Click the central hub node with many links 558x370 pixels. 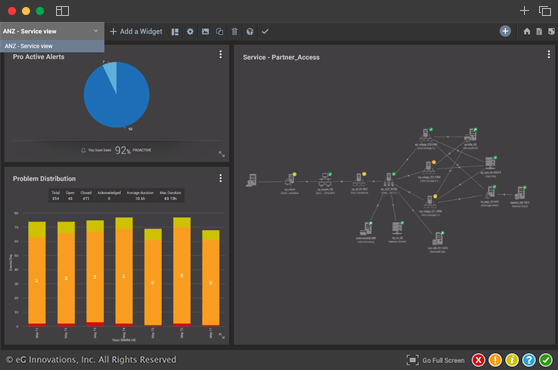click(x=389, y=180)
